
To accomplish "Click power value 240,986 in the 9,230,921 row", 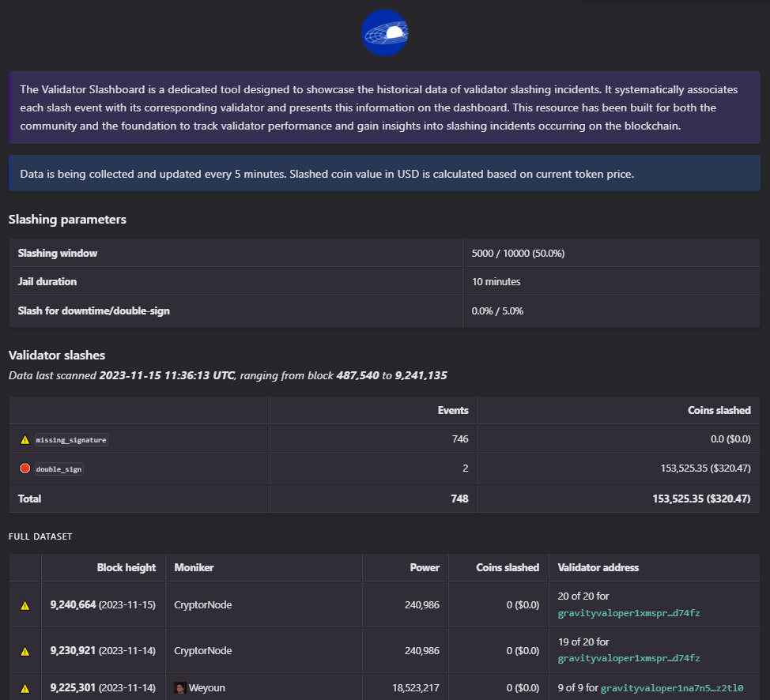I will click(x=422, y=650).
